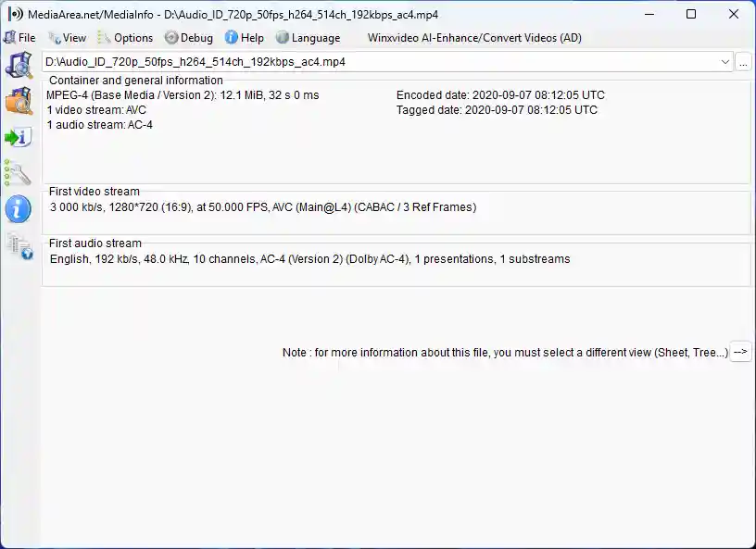Image resolution: width=756 pixels, height=549 pixels.
Task: Click the "English, 192 kb/s" audio stream line
Action: click(x=309, y=259)
